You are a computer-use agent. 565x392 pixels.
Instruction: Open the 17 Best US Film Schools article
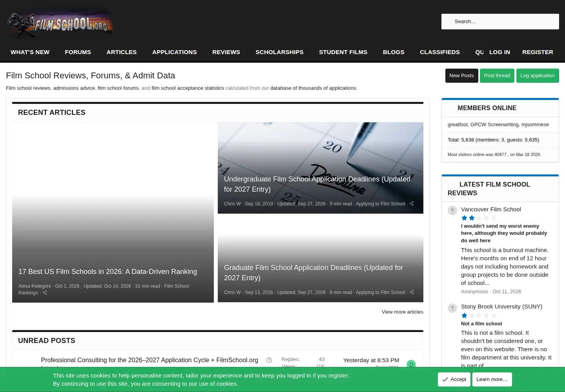tap(108, 272)
